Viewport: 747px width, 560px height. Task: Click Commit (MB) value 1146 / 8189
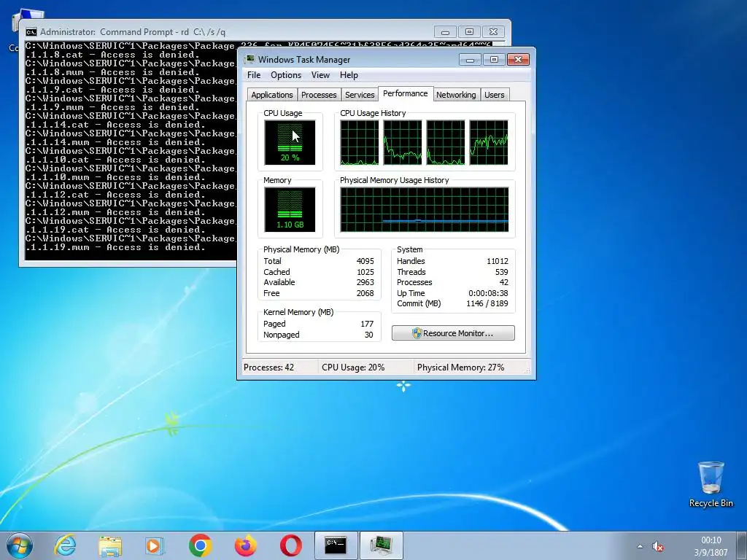click(487, 304)
